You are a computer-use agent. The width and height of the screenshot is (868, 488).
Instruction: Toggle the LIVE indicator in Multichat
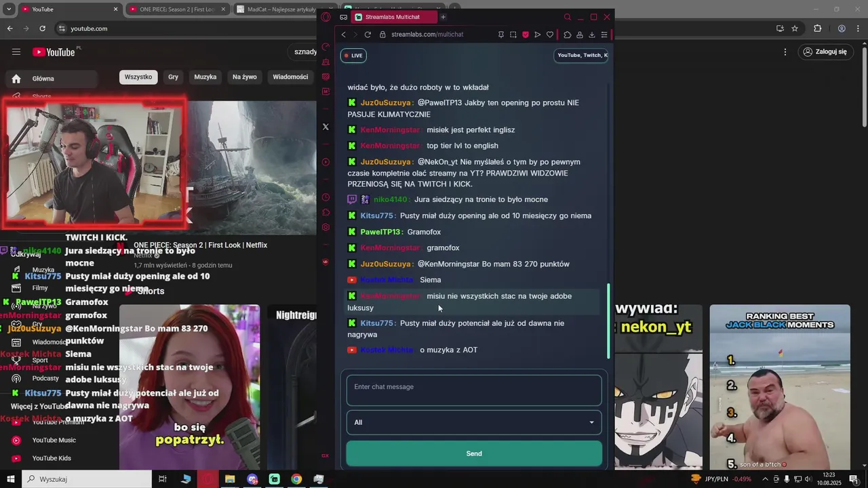tap(353, 56)
